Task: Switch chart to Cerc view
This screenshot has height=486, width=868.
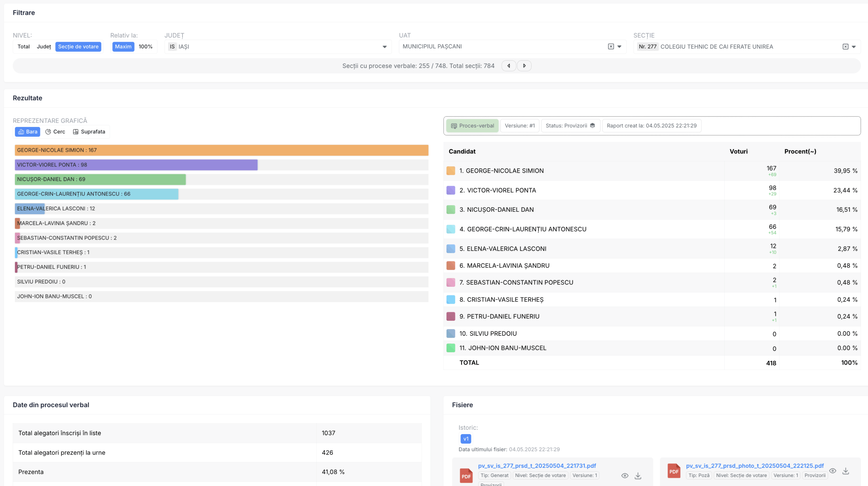Action: pyautogui.click(x=55, y=132)
